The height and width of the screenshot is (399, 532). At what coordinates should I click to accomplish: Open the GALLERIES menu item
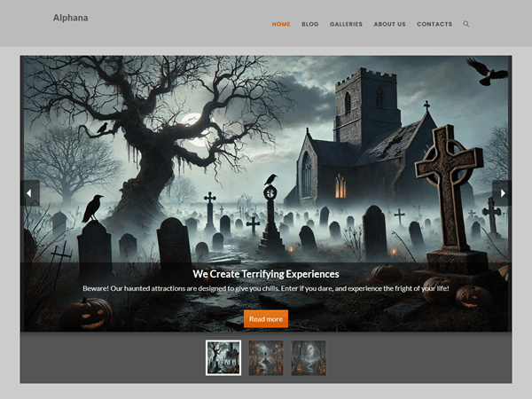[346, 24]
